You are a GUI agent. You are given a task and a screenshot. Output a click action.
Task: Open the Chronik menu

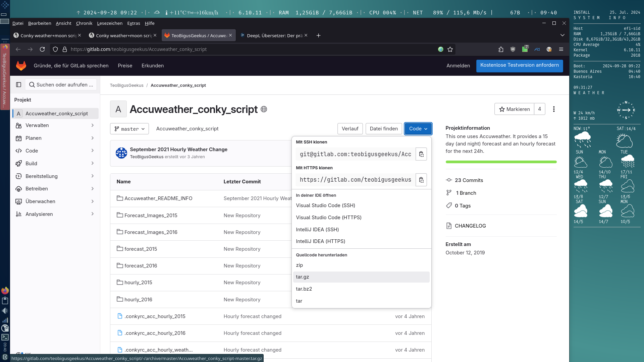[x=84, y=23]
